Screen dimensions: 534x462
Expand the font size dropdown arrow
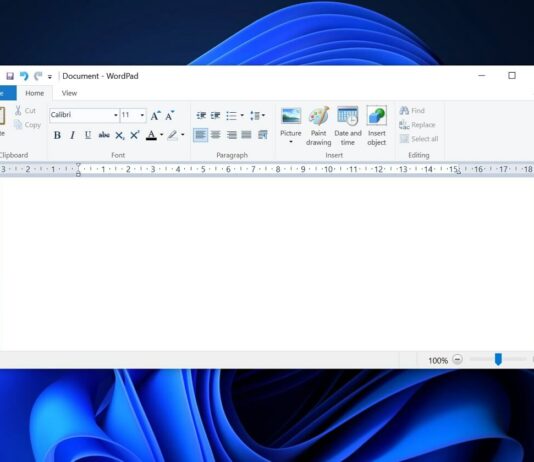click(x=142, y=115)
